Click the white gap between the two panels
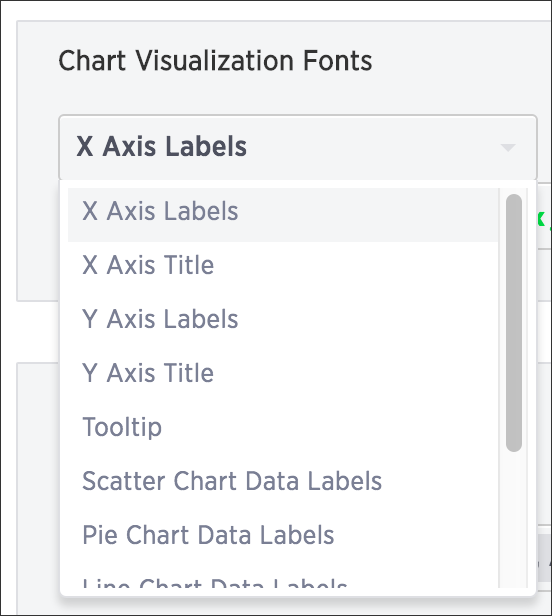This screenshot has width=552, height=616. click(x=37, y=332)
